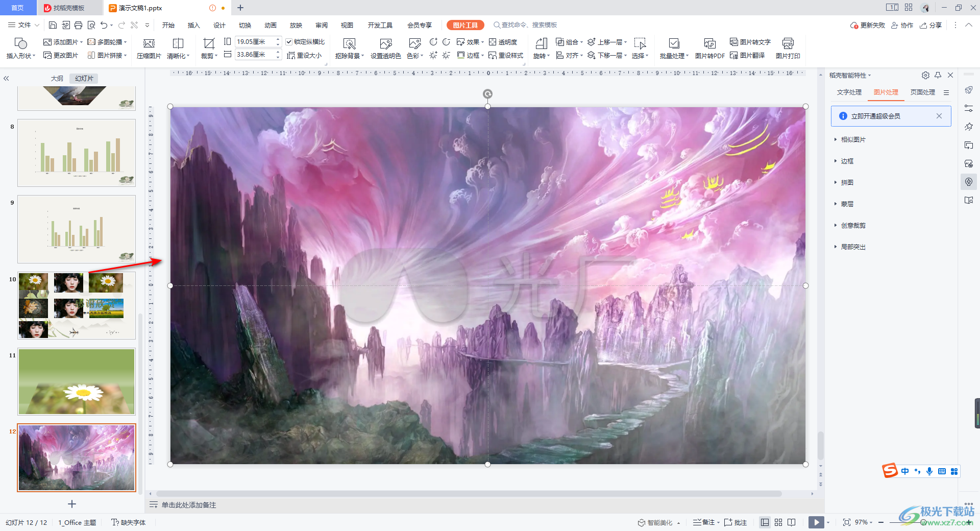Click the Save icon in quick toolbar
980x531 pixels.
click(x=53, y=25)
